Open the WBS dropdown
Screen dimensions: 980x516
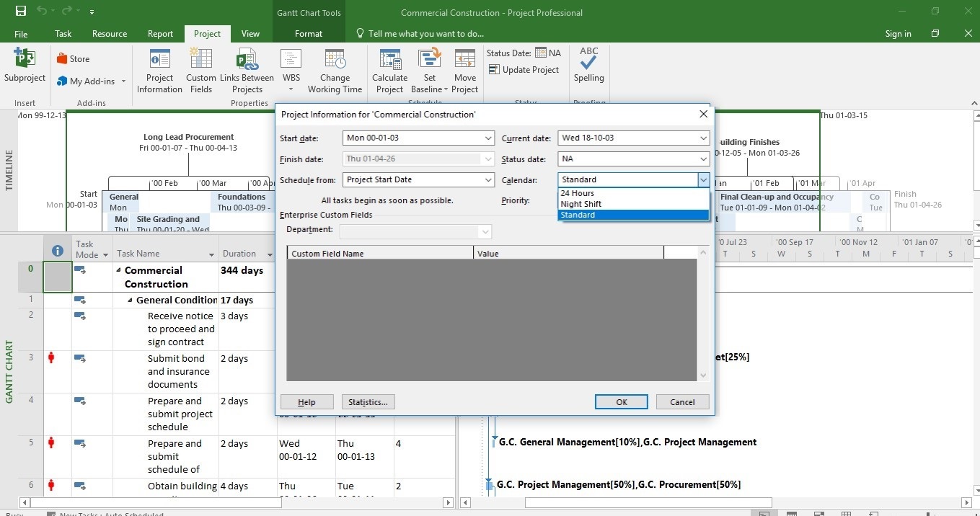click(291, 71)
